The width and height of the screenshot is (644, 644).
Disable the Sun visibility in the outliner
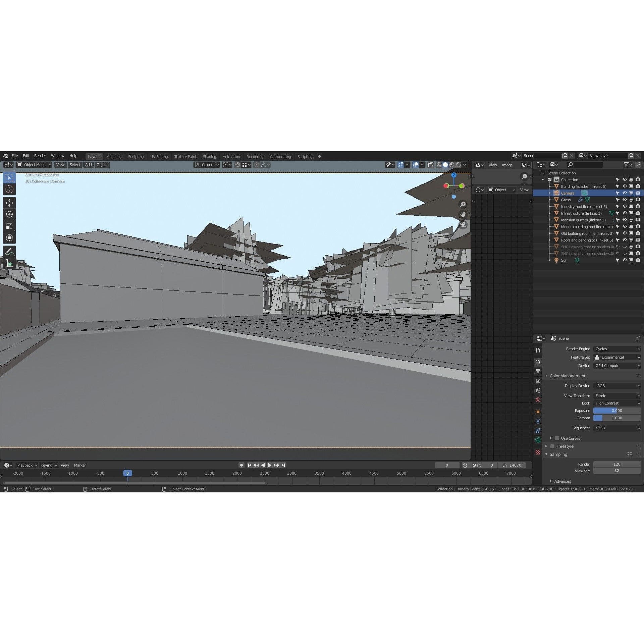pyautogui.click(x=625, y=260)
